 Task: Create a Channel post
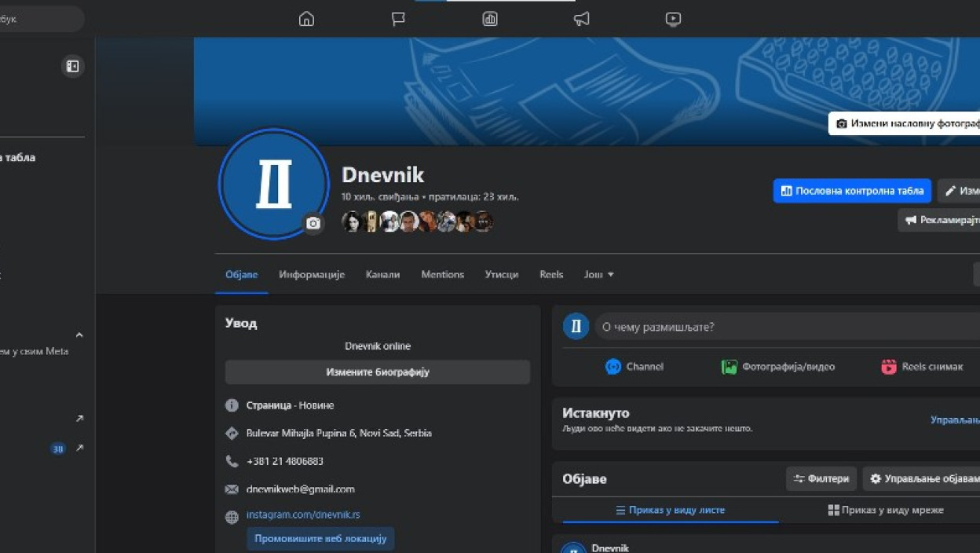click(634, 367)
